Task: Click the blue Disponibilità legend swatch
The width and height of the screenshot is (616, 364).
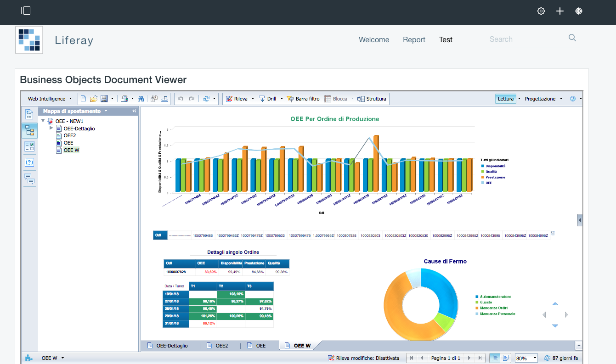Action: click(x=482, y=166)
